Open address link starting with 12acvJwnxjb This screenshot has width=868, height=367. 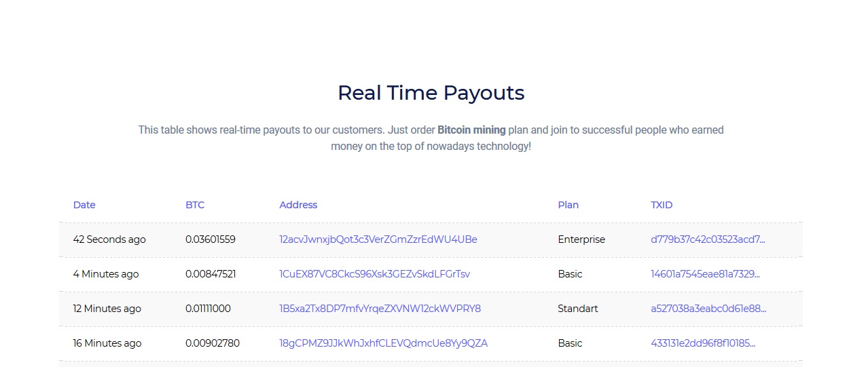coord(378,239)
